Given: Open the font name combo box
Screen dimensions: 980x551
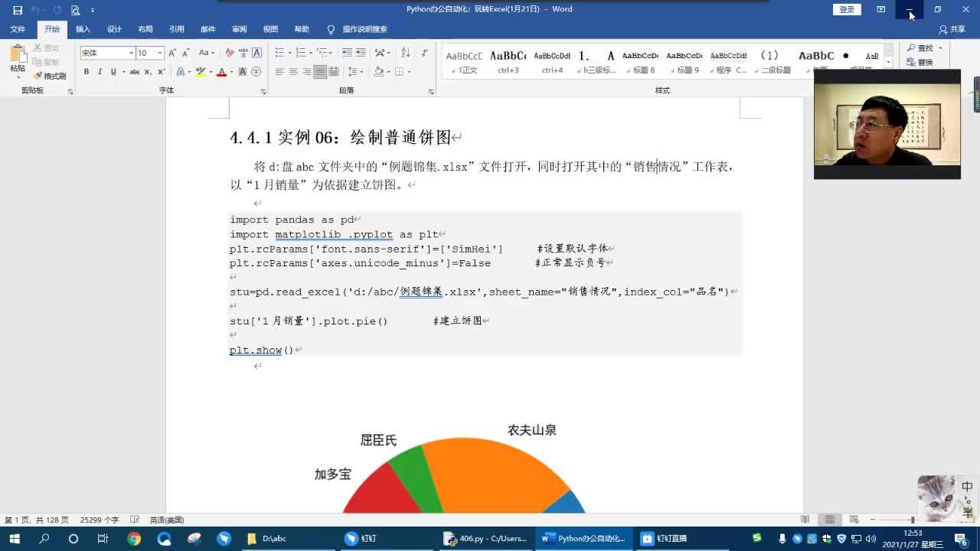Looking at the screenshot, I should tap(107, 53).
